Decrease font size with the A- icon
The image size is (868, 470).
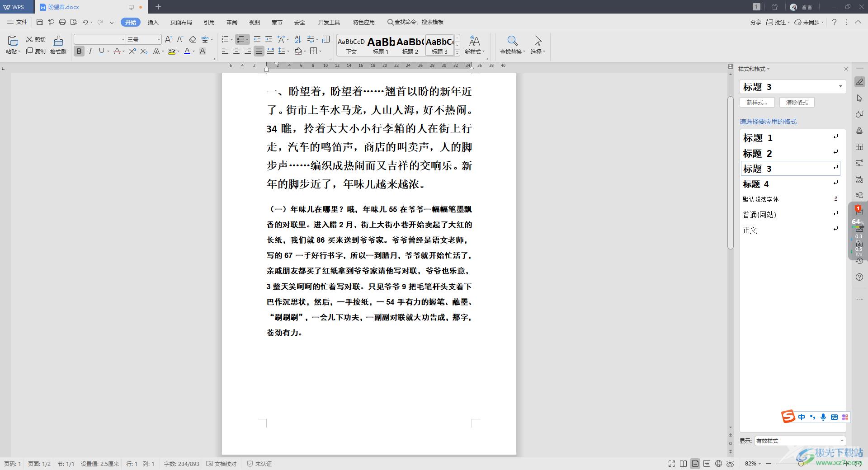point(180,40)
